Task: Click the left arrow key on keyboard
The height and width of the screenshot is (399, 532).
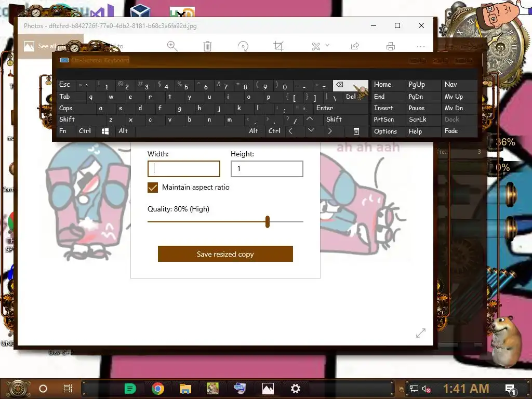Action: point(291,131)
